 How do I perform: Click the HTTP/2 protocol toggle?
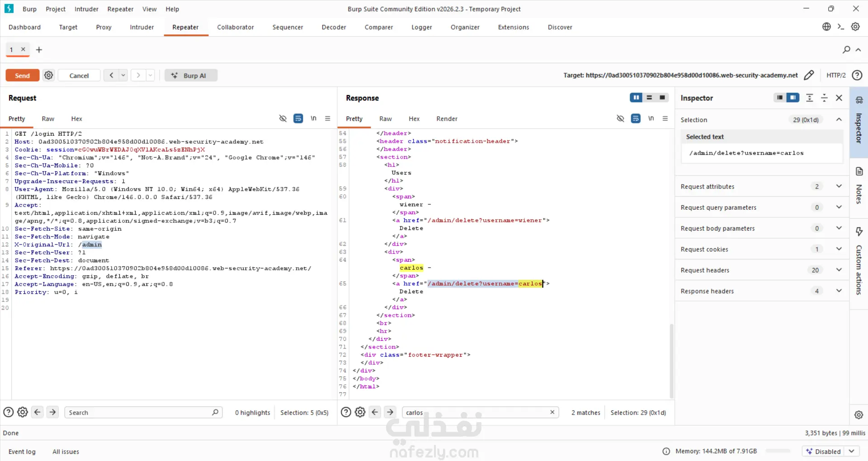(x=835, y=75)
